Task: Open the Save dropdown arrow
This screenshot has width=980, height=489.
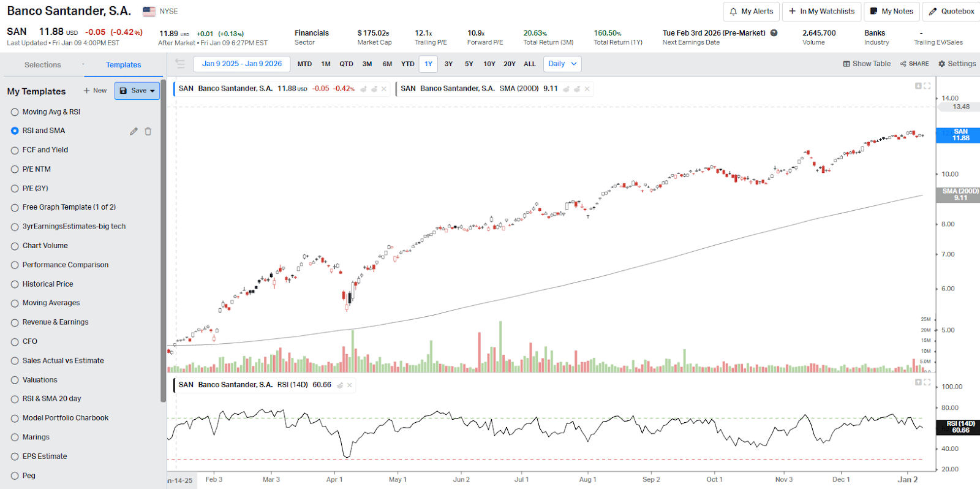Action: pyautogui.click(x=153, y=91)
